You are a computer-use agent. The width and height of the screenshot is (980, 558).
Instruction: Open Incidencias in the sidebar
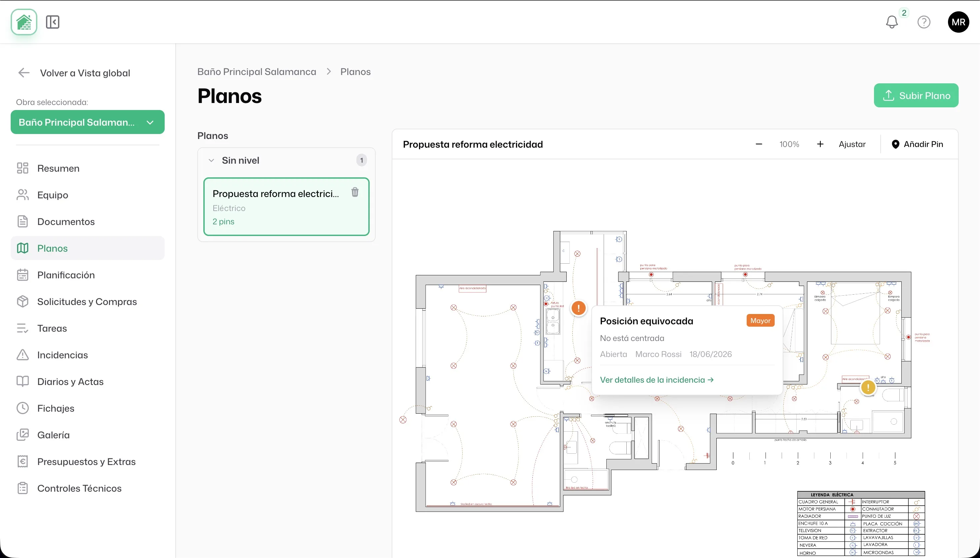point(87,355)
